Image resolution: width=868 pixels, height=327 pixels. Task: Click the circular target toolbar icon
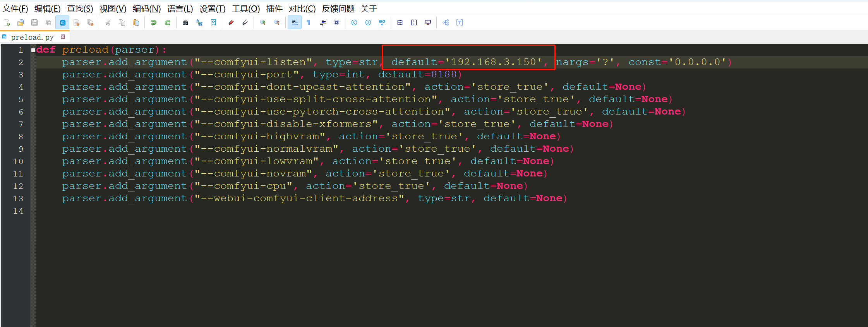[336, 22]
